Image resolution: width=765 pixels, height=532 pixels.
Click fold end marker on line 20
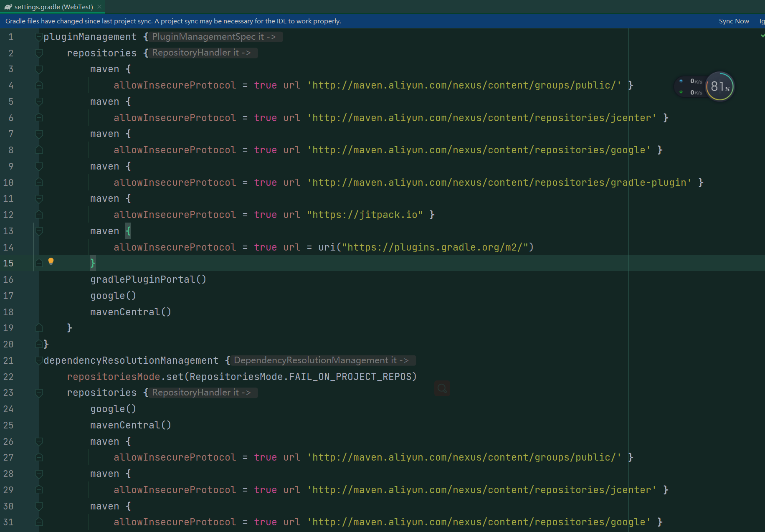click(x=39, y=344)
